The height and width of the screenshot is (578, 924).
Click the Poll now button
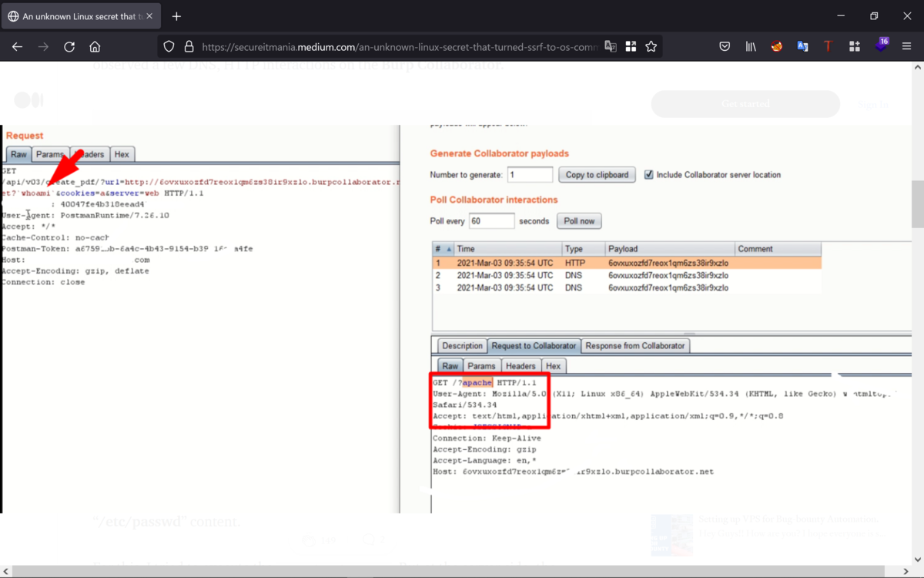pos(579,221)
